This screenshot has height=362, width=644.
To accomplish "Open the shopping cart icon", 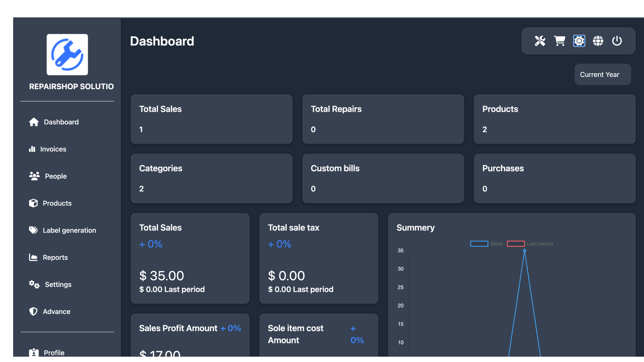I will click(559, 41).
